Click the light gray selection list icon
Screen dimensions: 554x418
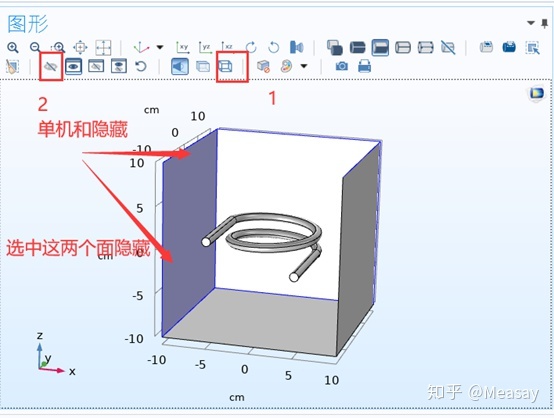[486, 47]
